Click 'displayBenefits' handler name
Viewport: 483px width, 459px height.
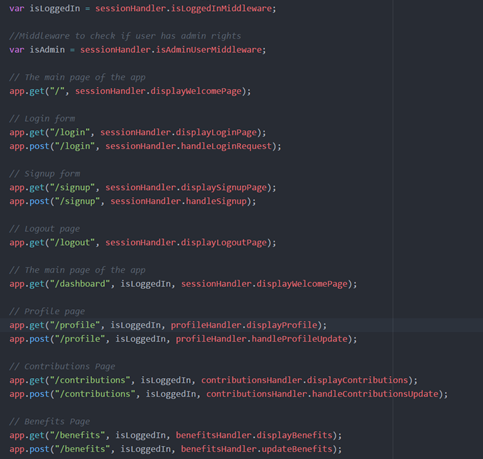[x=295, y=435]
